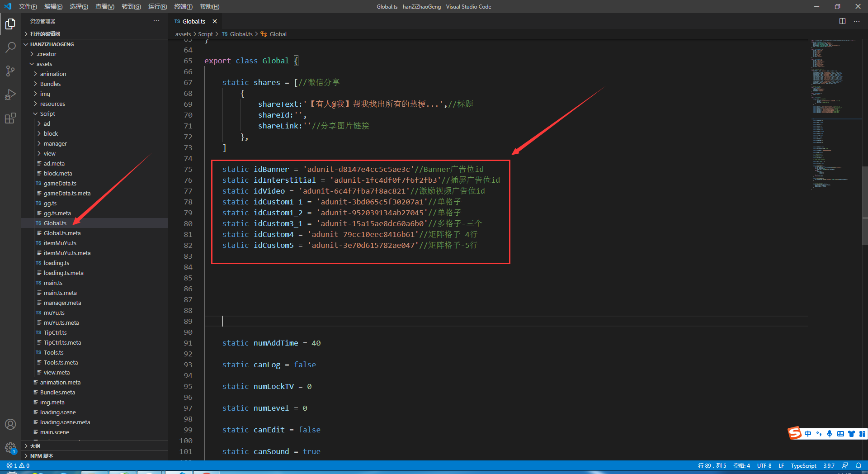This screenshot has height=474, width=868.
Task: Click the Sogou toolbox grid icon
Action: 862,434
